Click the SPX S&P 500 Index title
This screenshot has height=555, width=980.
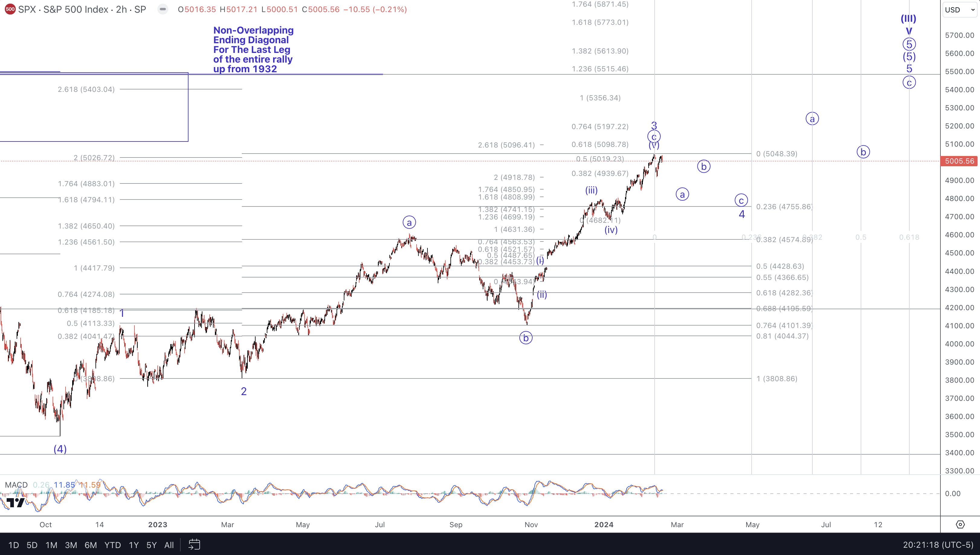tap(82, 9)
